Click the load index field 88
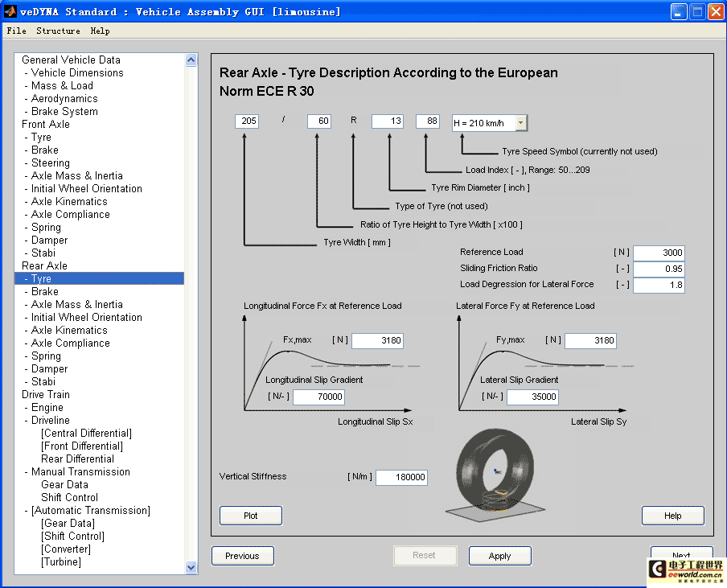 [428, 121]
